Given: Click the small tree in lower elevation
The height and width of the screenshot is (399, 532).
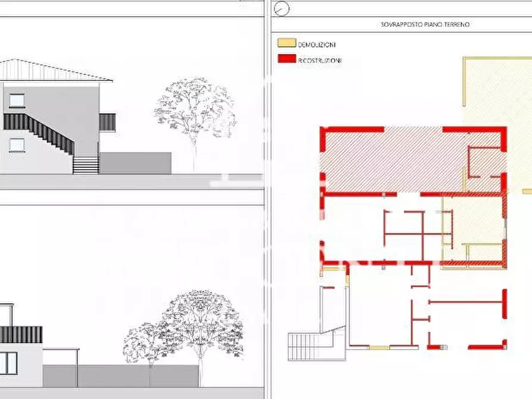Looking at the screenshot, I should click(142, 345).
